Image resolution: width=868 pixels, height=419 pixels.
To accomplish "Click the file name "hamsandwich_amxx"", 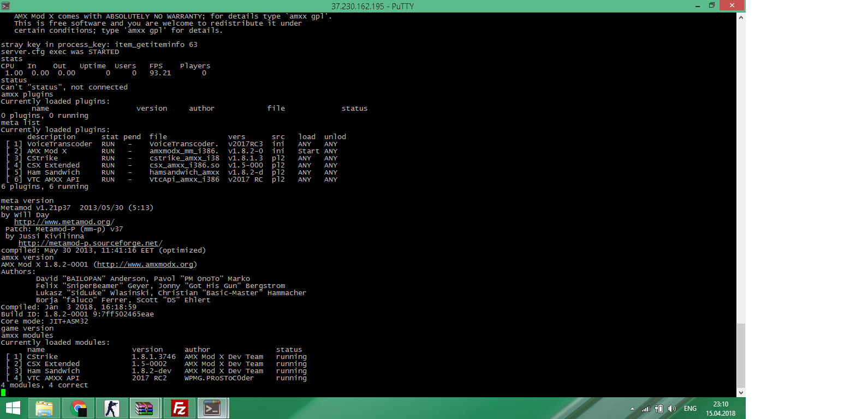I will 185,172.
